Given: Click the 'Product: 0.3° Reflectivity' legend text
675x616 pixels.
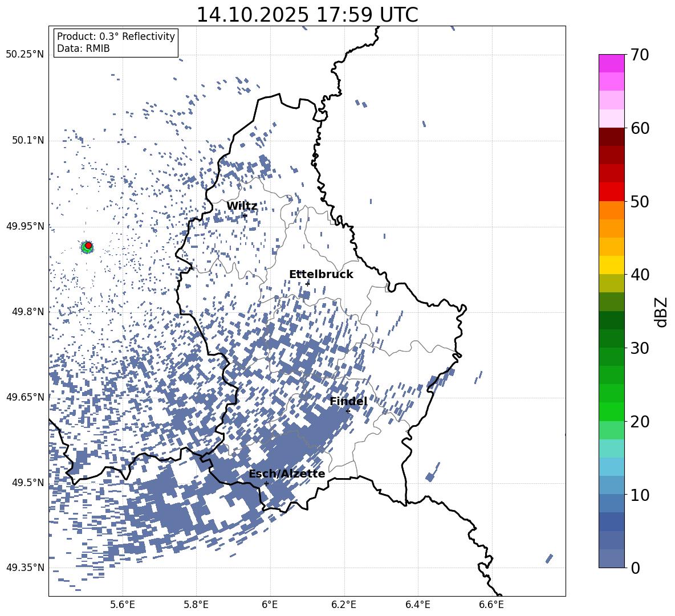Looking at the screenshot, I should click(x=116, y=36).
